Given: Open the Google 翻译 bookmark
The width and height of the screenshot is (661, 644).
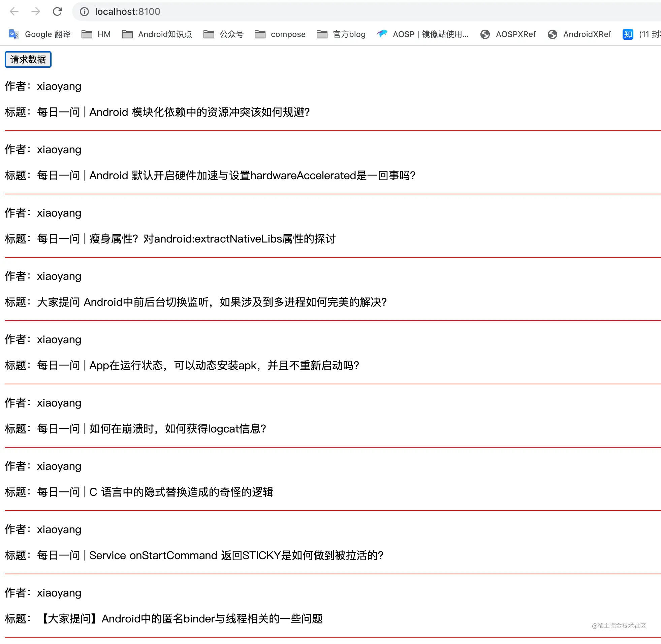Looking at the screenshot, I should pyautogui.click(x=40, y=34).
